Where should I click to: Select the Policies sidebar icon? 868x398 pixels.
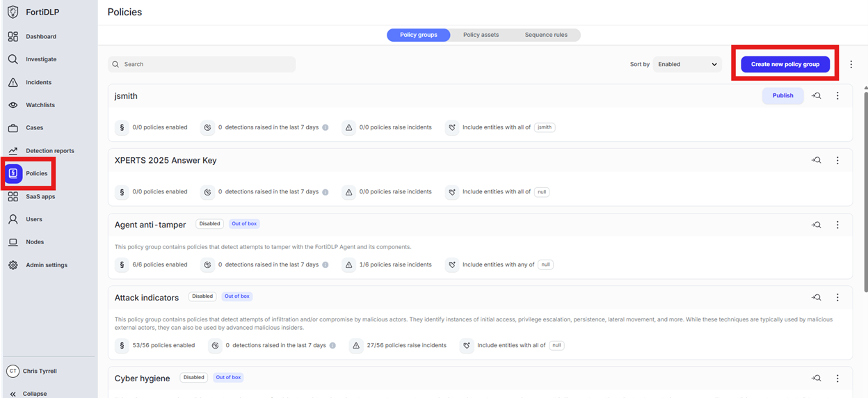[13, 173]
